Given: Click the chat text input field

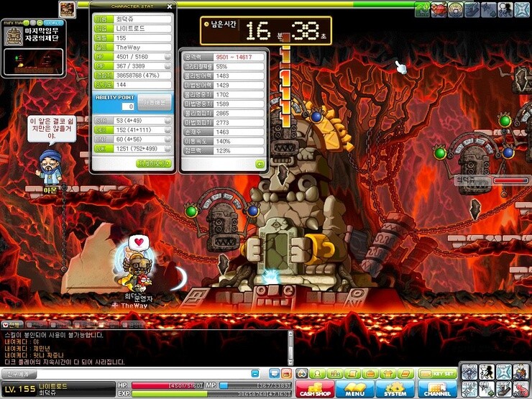Looking at the screenshot, I should 143,374.
